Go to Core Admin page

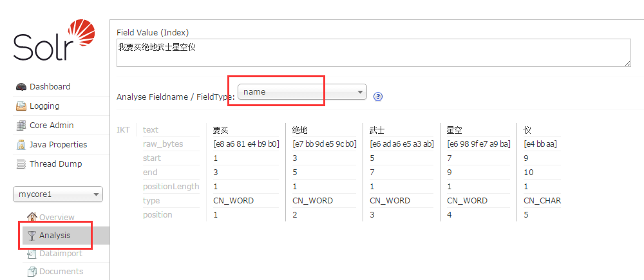[52, 126]
